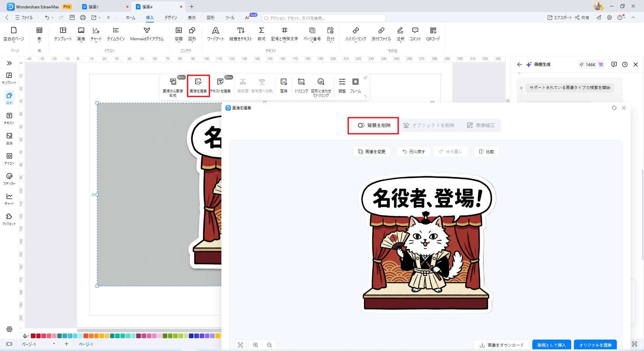Expand the quick access toolbar dropdown

[x=108, y=17]
